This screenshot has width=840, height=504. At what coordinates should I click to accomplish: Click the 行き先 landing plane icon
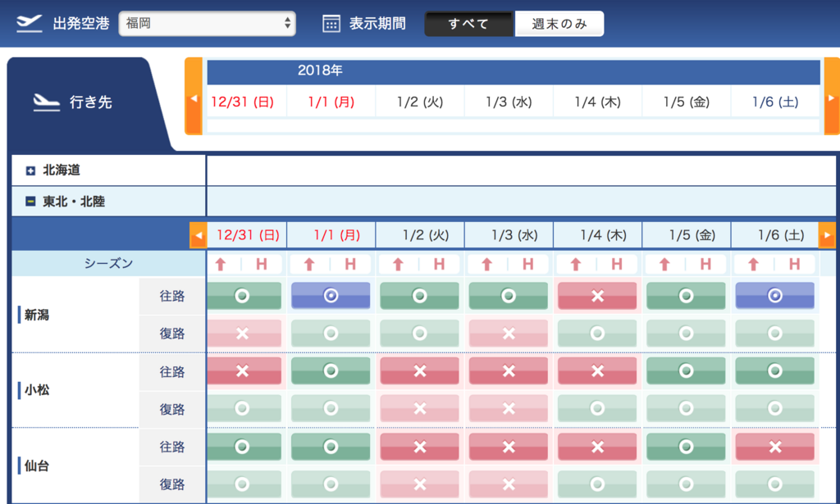point(47,102)
